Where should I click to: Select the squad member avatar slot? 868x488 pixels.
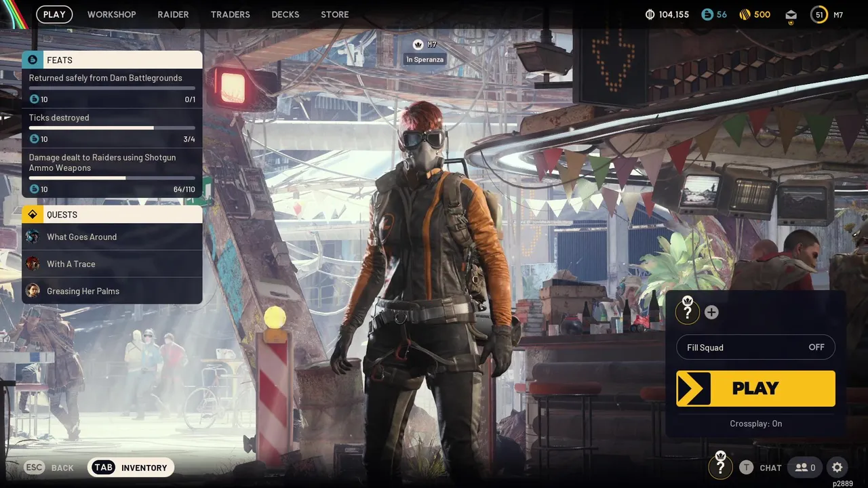coord(688,312)
